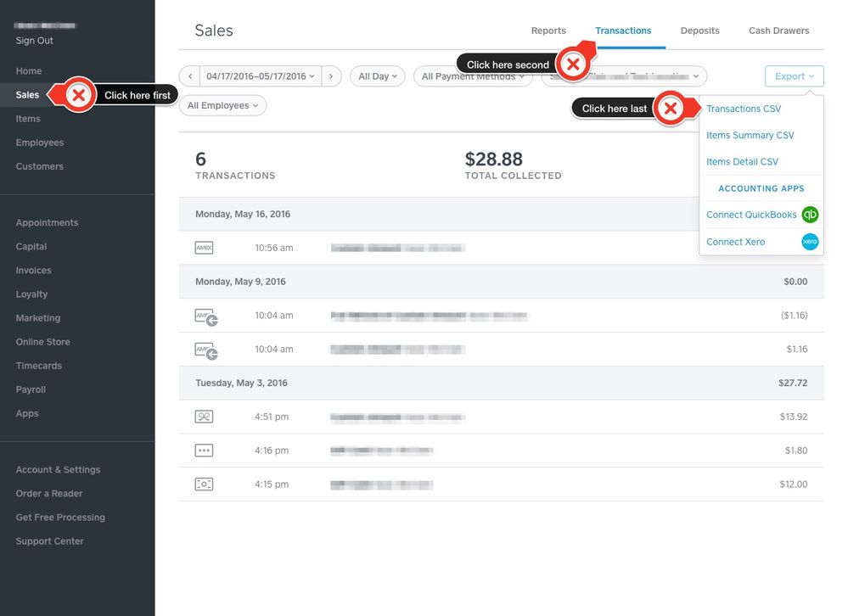
Task: Choose Items Summary CSV from export menu
Action: point(750,135)
